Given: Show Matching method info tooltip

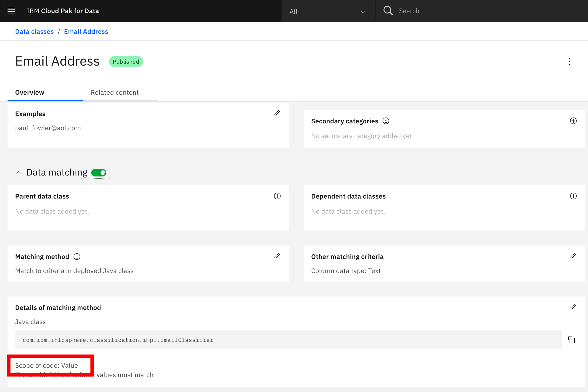Looking at the screenshot, I should point(77,257).
